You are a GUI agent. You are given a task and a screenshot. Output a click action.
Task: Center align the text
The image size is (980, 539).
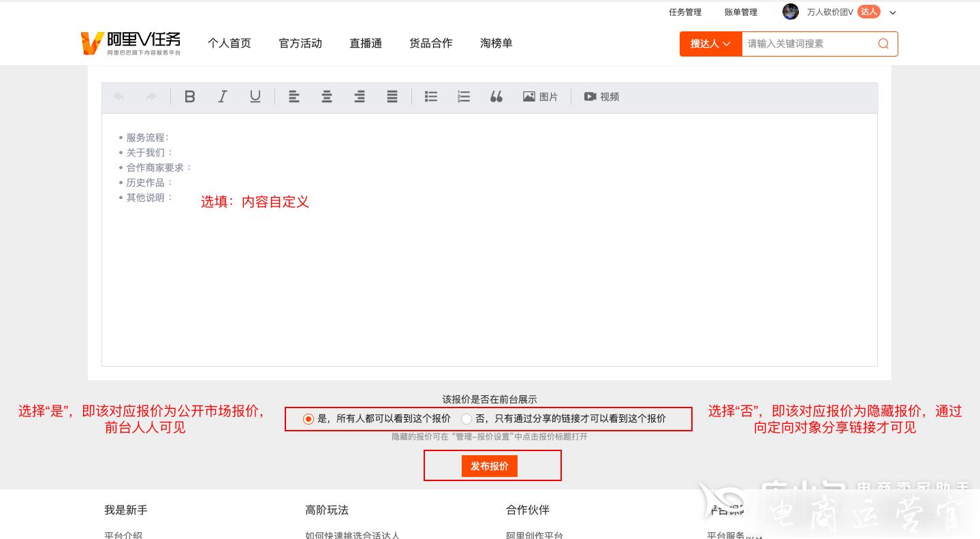click(x=327, y=97)
